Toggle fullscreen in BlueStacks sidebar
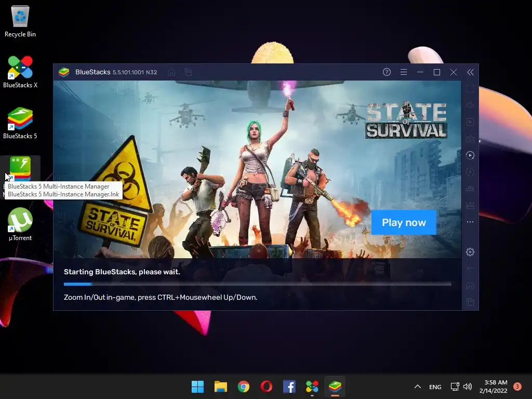The height and width of the screenshot is (399, 532). click(x=470, y=89)
